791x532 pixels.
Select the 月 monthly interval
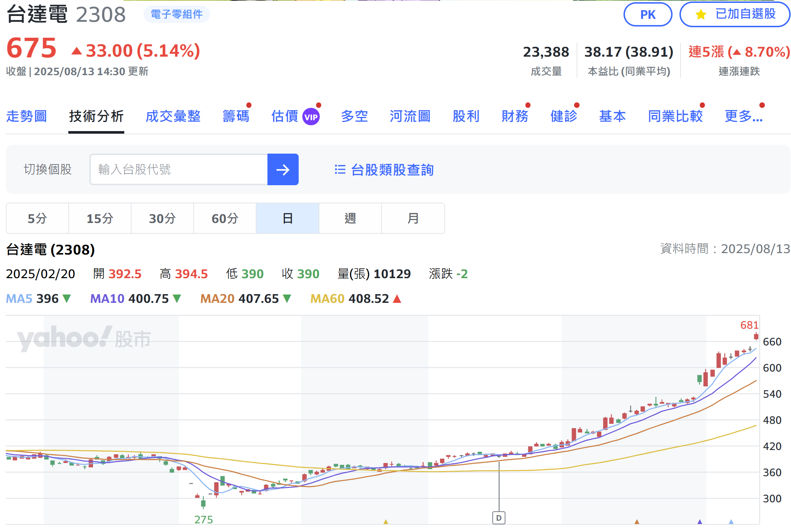click(413, 218)
